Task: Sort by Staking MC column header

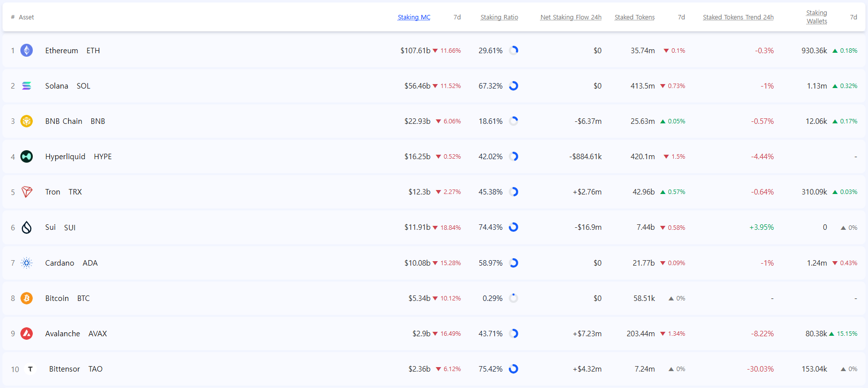Action: 414,17
